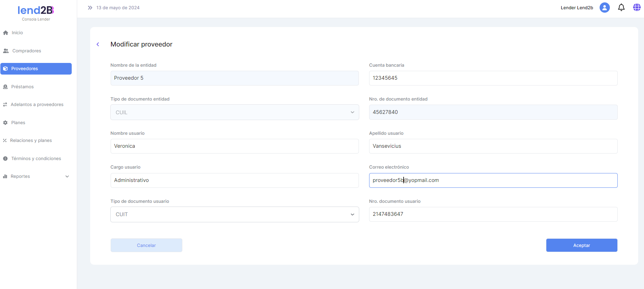644x289 pixels.
Task: Open Préstamos in sidebar
Action: pos(22,87)
